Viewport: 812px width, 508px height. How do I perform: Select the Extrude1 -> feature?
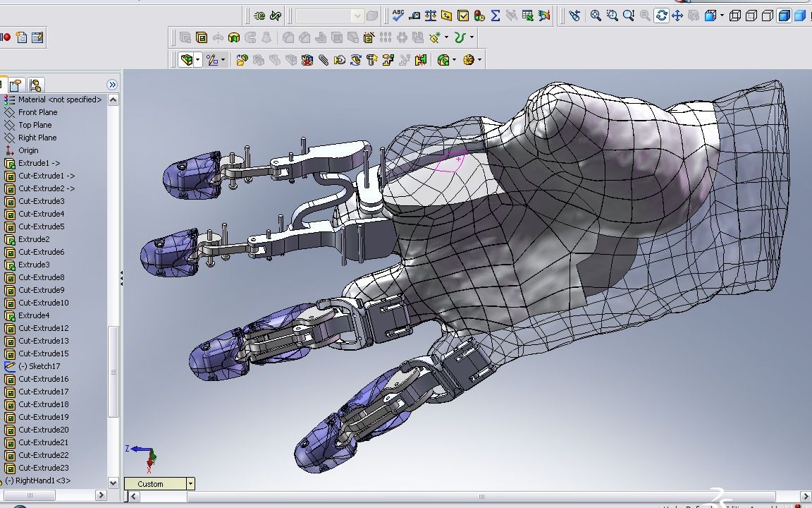coord(39,163)
